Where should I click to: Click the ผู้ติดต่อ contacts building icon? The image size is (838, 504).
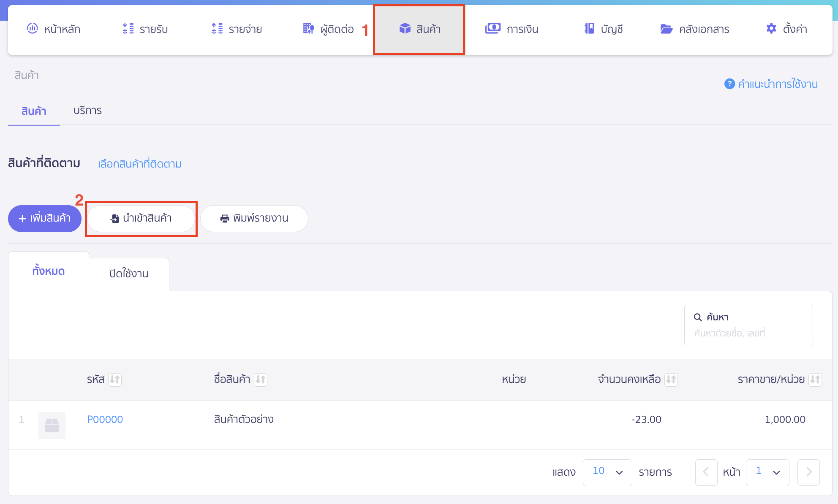[x=308, y=28]
